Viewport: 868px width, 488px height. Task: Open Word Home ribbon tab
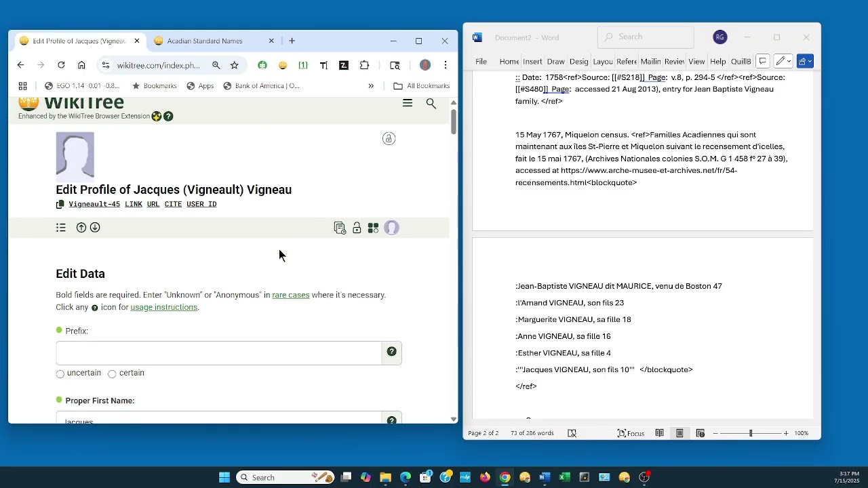[x=509, y=62]
